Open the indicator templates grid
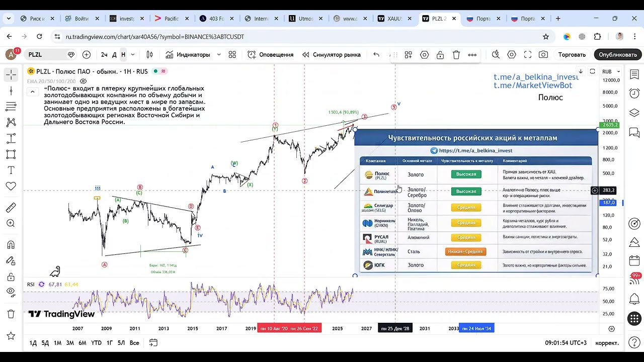644x362 pixels. point(232,54)
